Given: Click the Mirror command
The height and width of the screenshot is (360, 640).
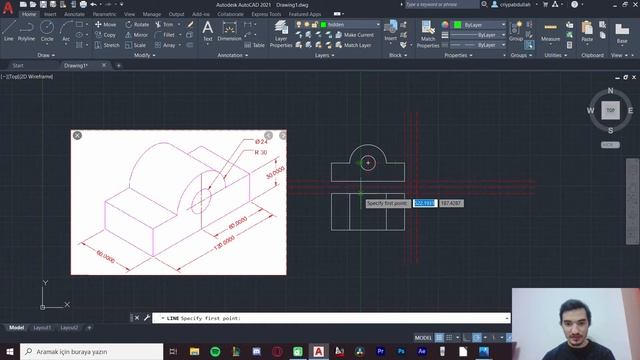Looking at the screenshot, I should (x=137, y=35).
